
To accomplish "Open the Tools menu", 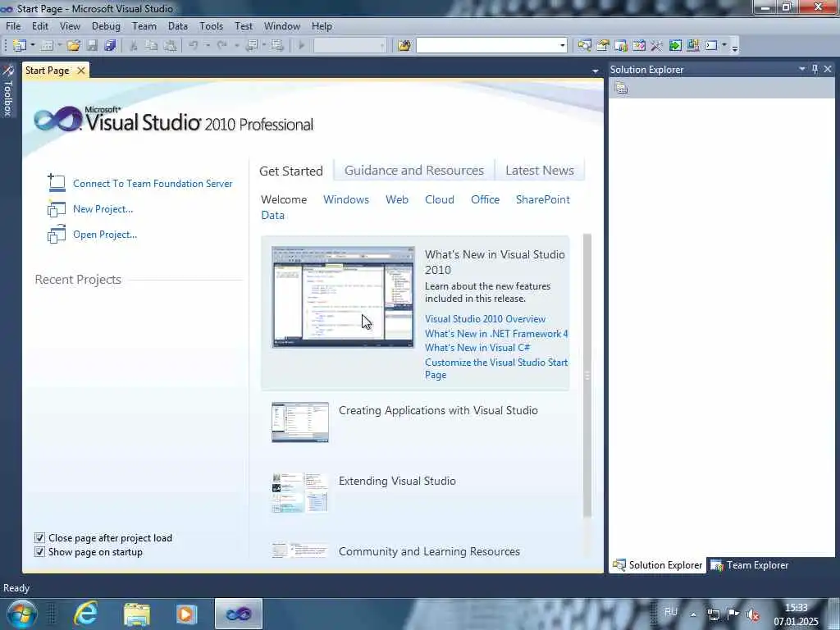I will (x=211, y=25).
